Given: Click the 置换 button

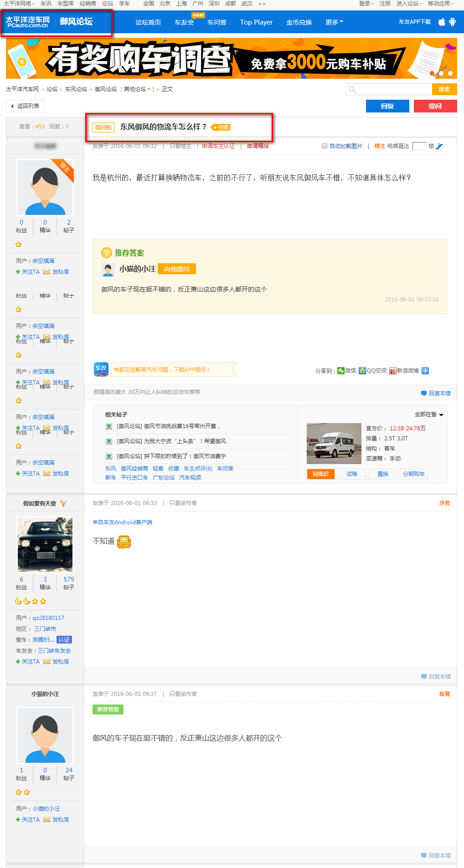Looking at the screenshot, I should [383, 474].
